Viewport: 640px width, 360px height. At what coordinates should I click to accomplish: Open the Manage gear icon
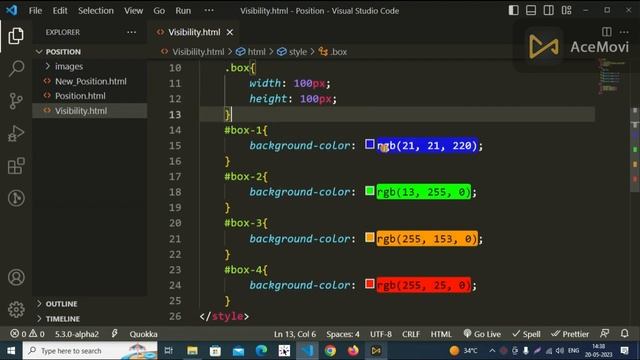(x=16, y=309)
